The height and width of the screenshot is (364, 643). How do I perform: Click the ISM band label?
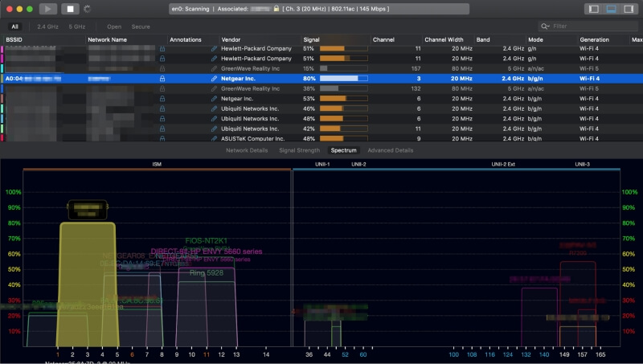coord(157,164)
